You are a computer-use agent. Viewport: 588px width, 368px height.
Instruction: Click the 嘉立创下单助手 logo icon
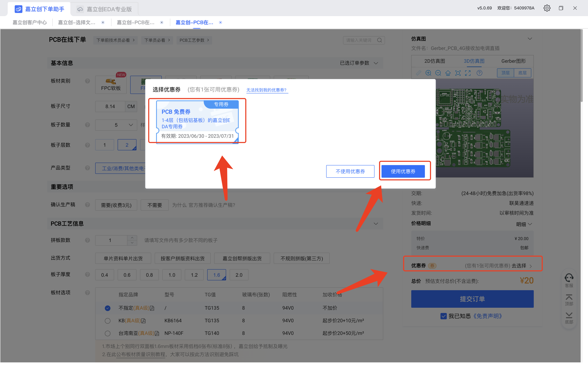click(19, 9)
